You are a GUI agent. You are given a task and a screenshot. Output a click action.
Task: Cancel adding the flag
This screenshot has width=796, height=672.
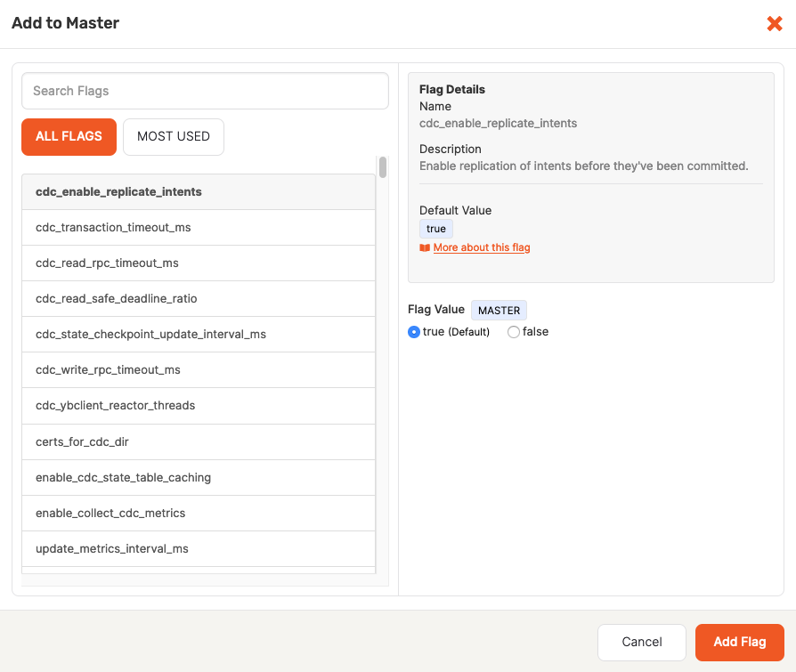click(641, 642)
